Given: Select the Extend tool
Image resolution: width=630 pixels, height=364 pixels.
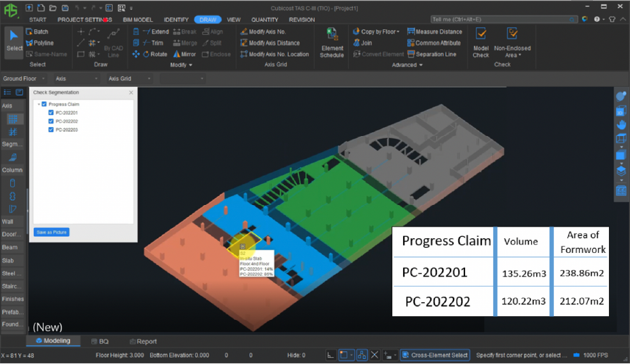Looking at the screenshot, I should tap(155, 31).
